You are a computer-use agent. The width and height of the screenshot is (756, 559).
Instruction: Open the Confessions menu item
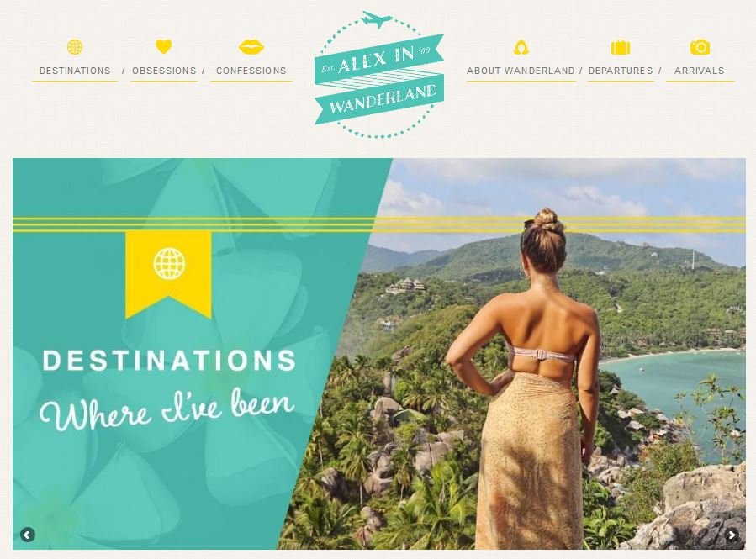[x=251, y=71]
